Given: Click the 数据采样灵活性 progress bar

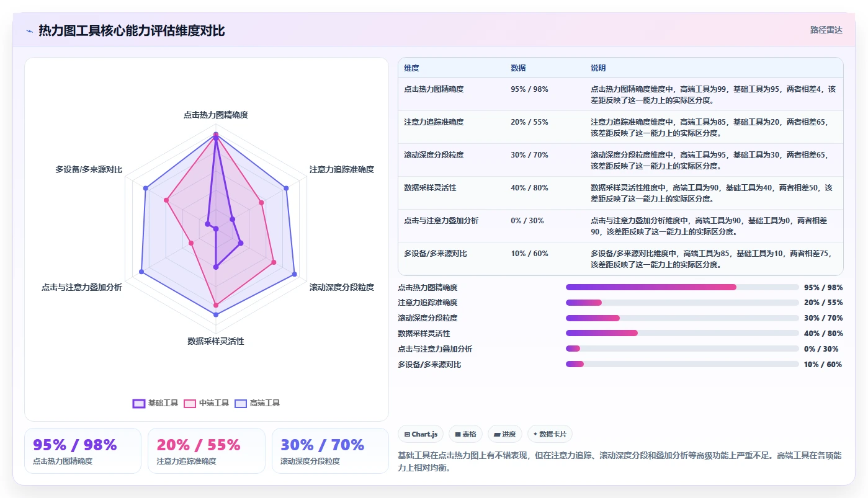Looking at the screenshot, I should [682, 333].
